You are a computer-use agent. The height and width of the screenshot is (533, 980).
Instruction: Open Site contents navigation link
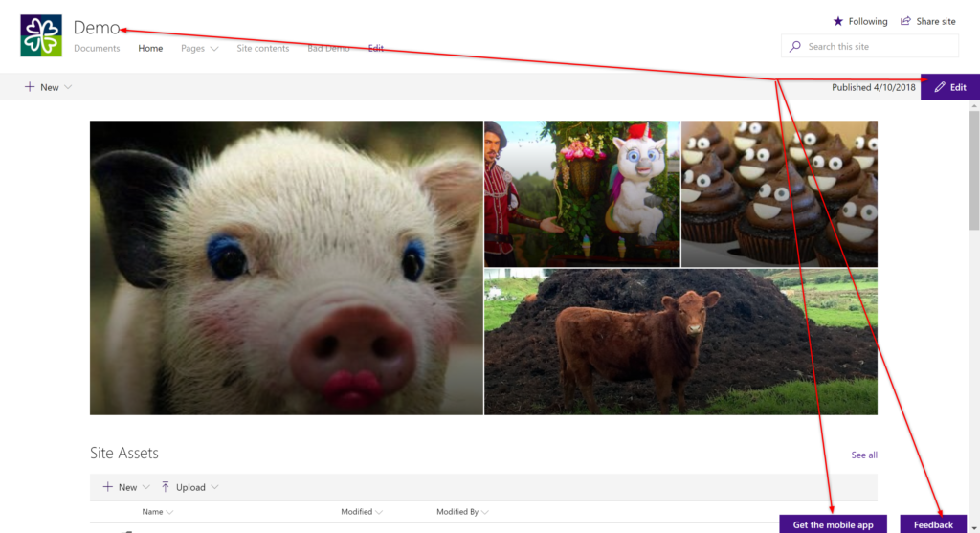pos(262,48)
